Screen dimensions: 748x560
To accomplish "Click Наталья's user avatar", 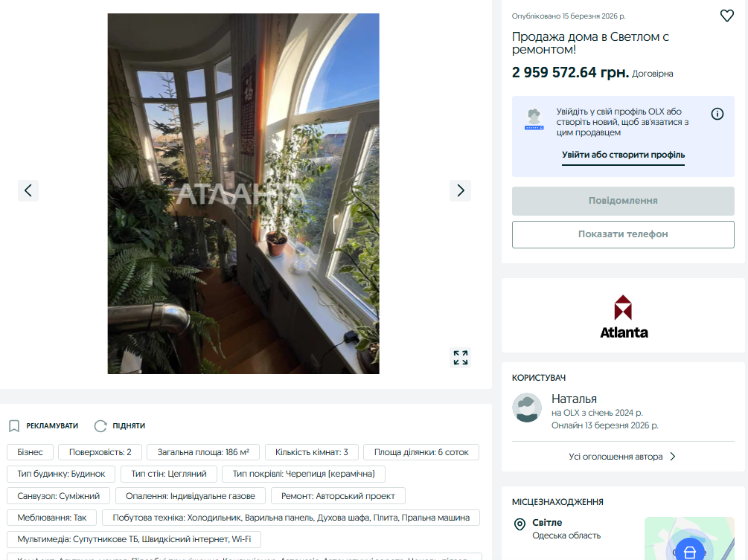I will [x=527, y=408].
